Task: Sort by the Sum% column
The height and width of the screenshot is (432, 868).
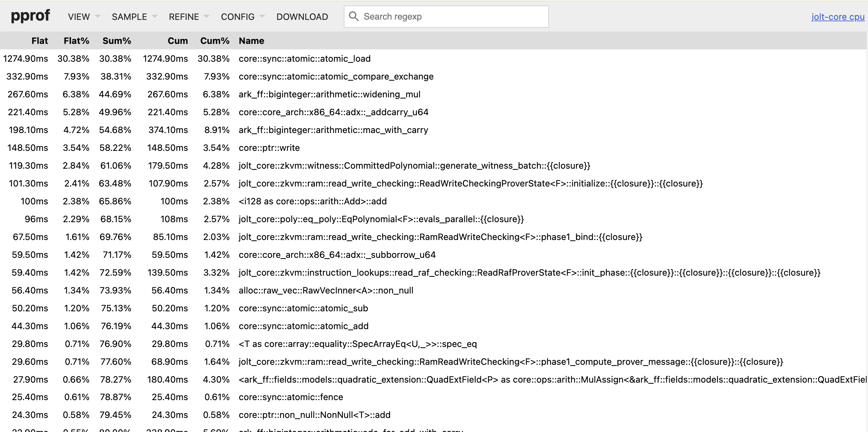Action: tap(117, 41)
